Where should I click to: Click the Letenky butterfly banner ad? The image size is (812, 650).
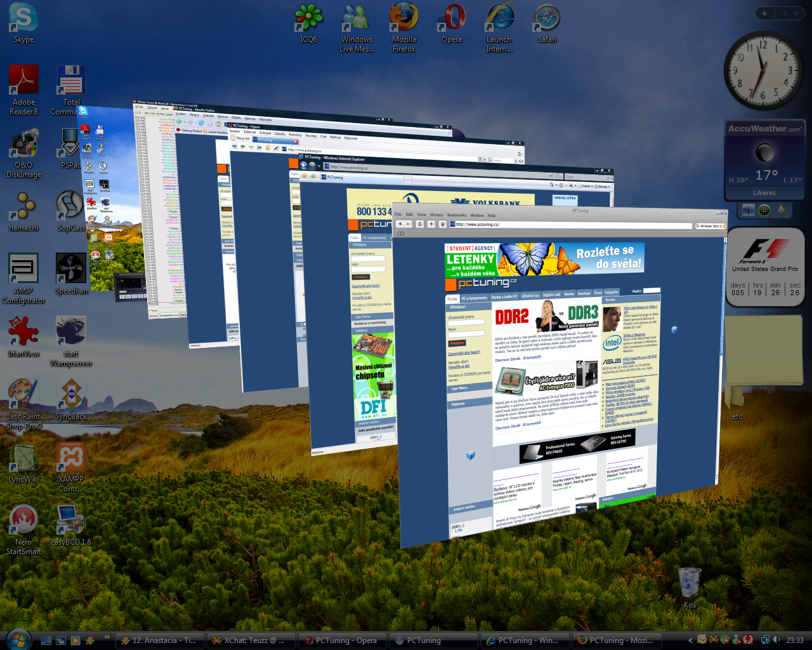tap(544, 260)
